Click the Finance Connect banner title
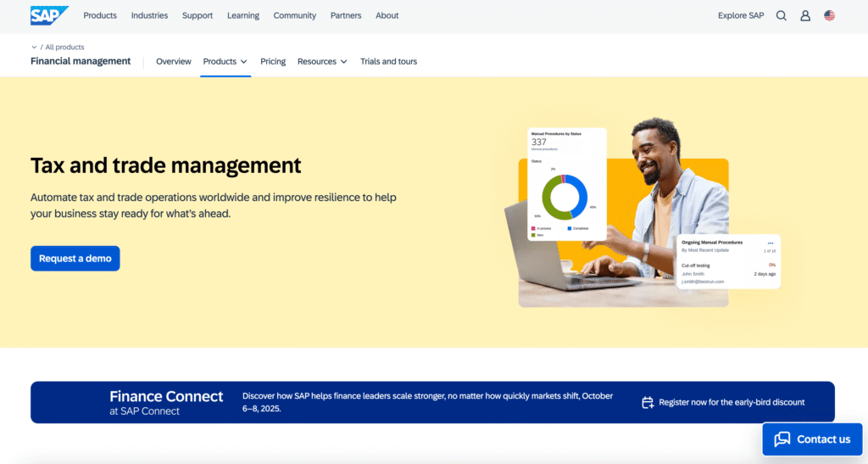 166,396
